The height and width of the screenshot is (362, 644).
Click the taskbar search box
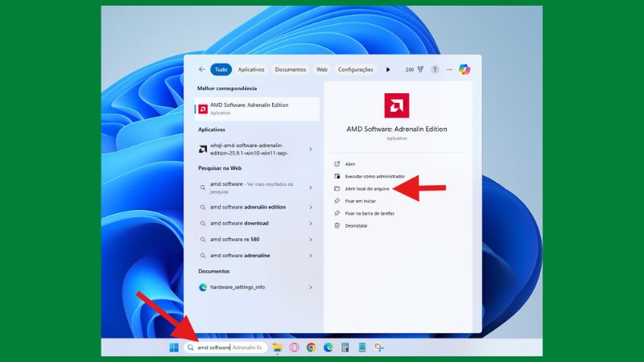pos(225,348)
